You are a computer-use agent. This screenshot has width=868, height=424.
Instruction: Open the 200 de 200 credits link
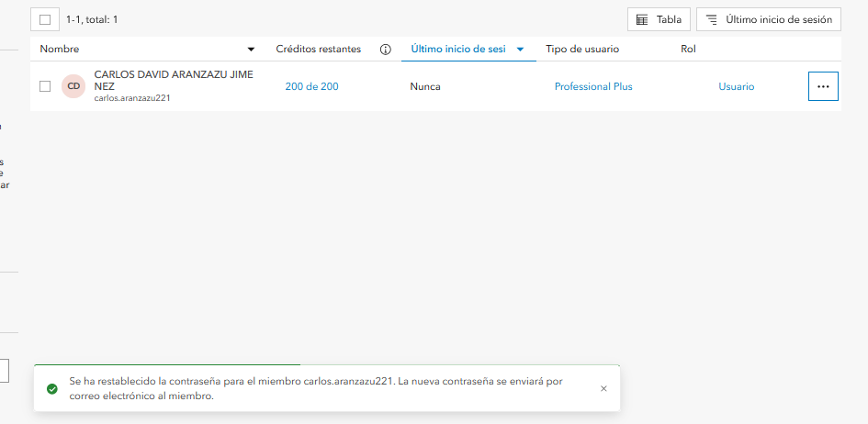(x=311, y=87)
